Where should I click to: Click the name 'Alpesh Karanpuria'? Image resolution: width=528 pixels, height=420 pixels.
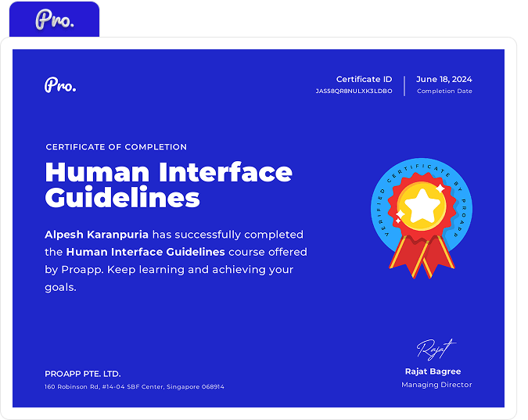(x=97, y=235)
